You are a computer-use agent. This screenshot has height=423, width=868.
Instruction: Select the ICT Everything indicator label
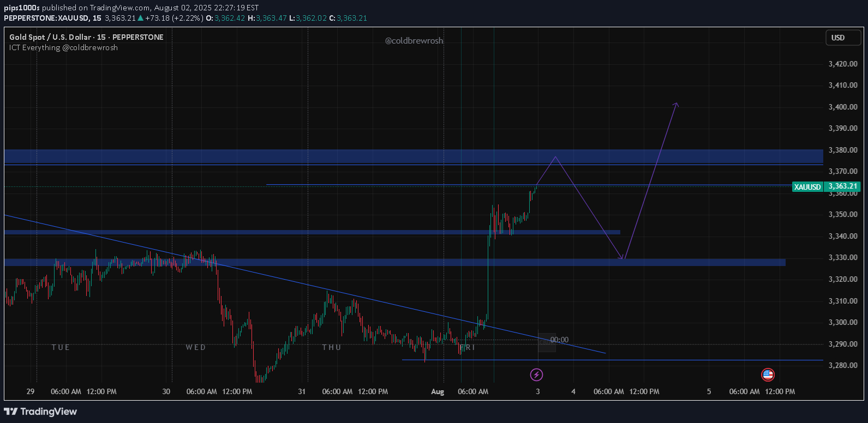pos(63,47)
